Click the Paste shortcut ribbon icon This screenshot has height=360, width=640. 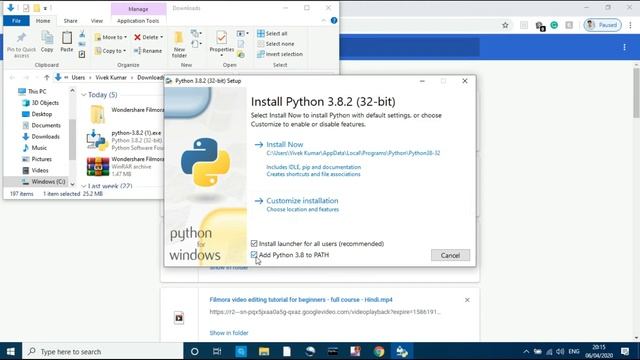(x=82, y=54)
